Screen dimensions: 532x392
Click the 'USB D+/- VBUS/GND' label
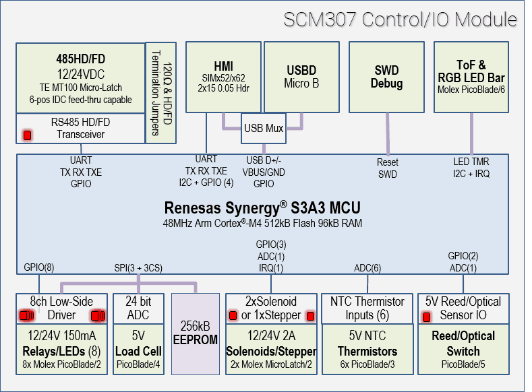pyautogui.click(x=264, y=166)
